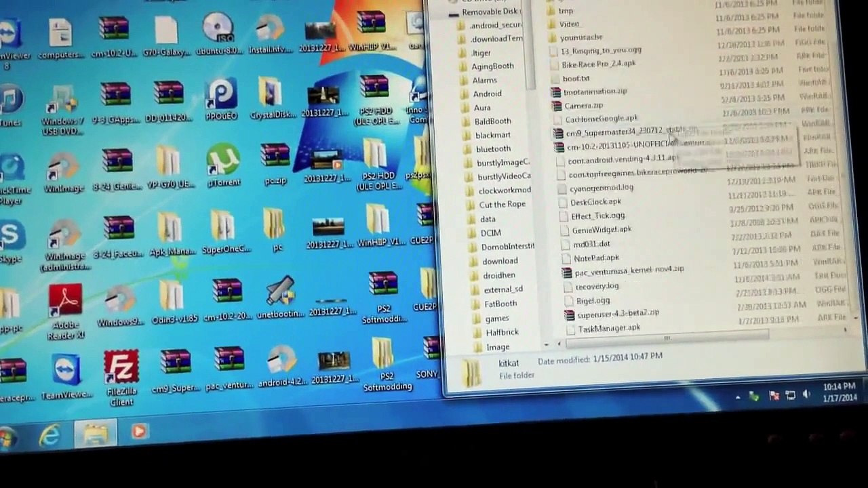Viewport: 868px width, 488px height.
Task: Select the Effect_Tick.ogg file
Action: coord(591,216)
